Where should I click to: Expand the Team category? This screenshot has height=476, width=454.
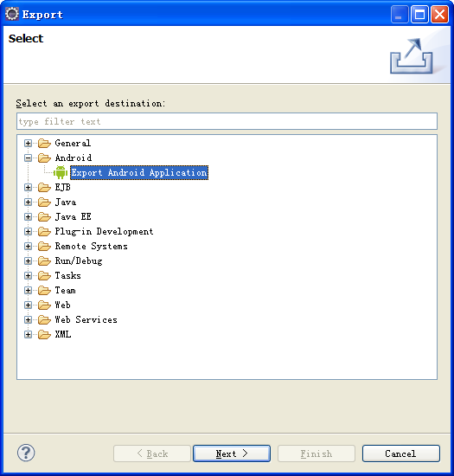(28, 291)
